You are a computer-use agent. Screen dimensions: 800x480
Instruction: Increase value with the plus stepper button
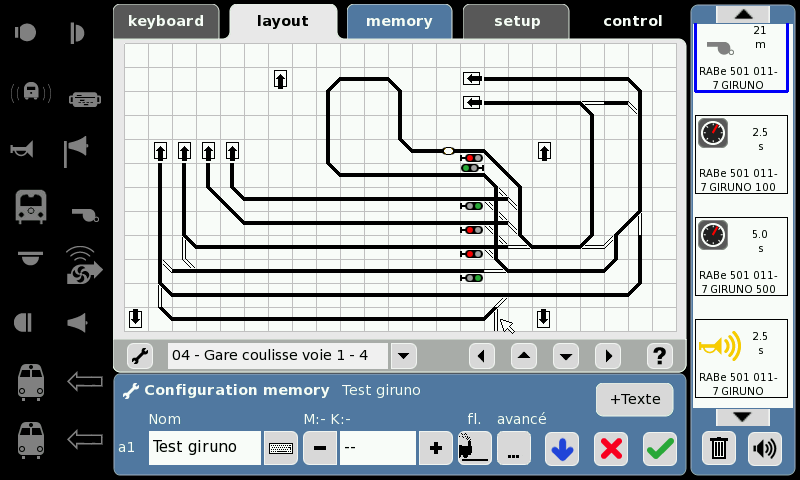[435, 449]
